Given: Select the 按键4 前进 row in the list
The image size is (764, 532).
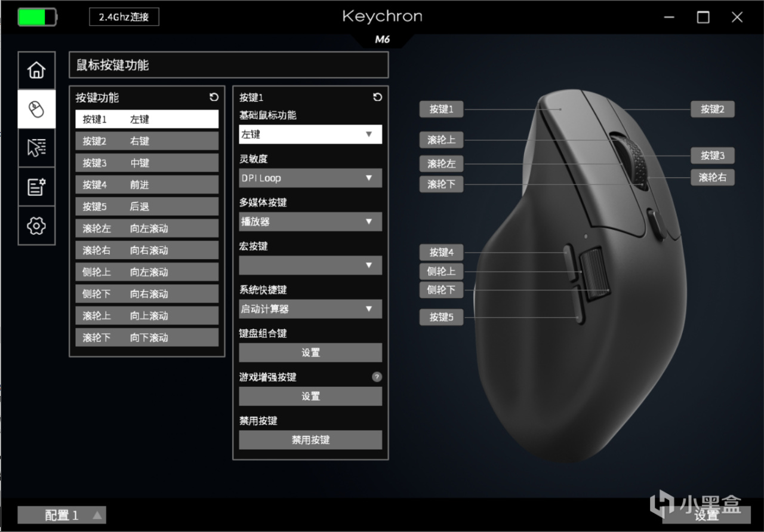Looking at the screenshot, I should 147,185.
